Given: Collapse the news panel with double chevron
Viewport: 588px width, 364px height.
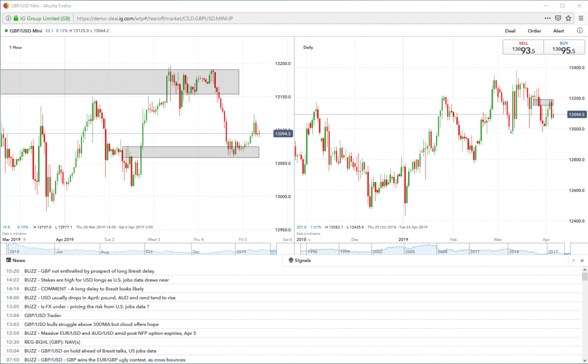Looking at the screenshot, I should click(574, 260).
